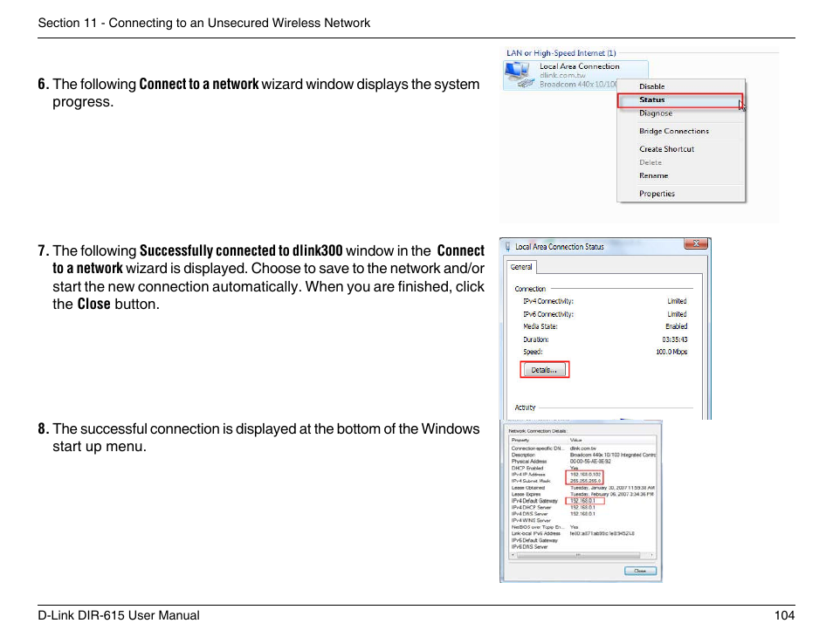Click the 192.168.0.102 IP value
Viewport: 833px width, 644px height.
pyautogui.click(x=585, y=475)
